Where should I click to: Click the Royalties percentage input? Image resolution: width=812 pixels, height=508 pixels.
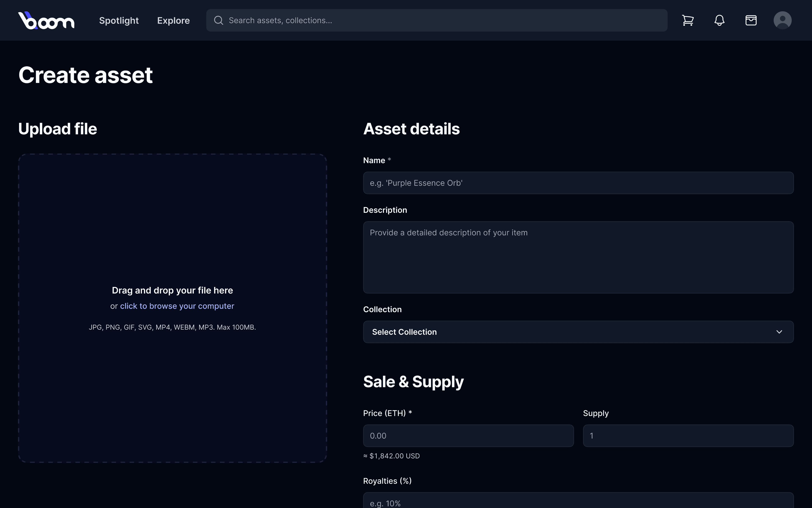[x=578, y=501]
